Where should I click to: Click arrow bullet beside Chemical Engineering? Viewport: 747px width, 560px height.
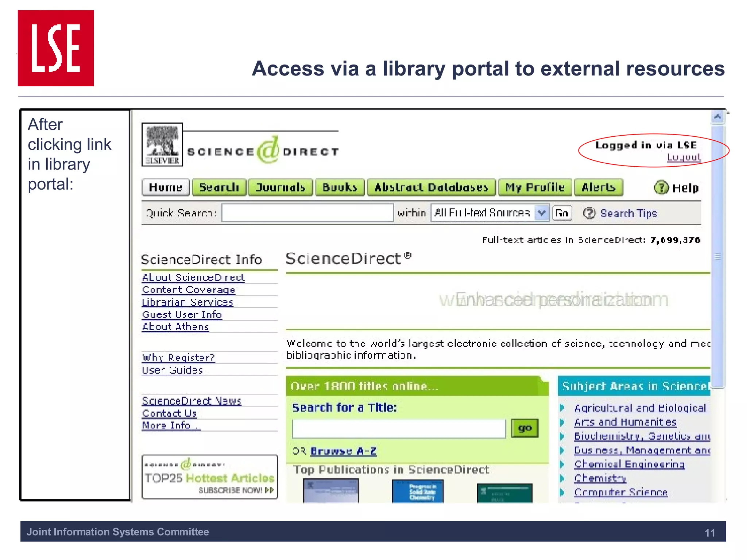click(562, 464)
